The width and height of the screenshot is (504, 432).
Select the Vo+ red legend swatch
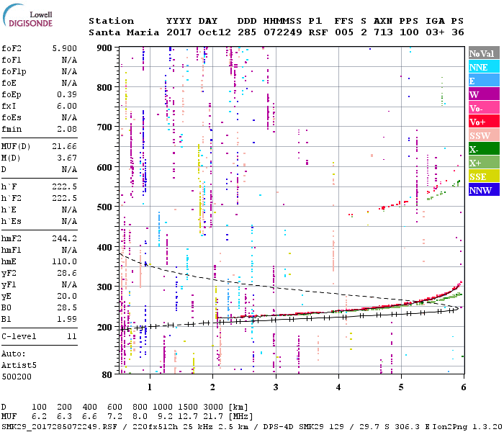pos(484,122)
